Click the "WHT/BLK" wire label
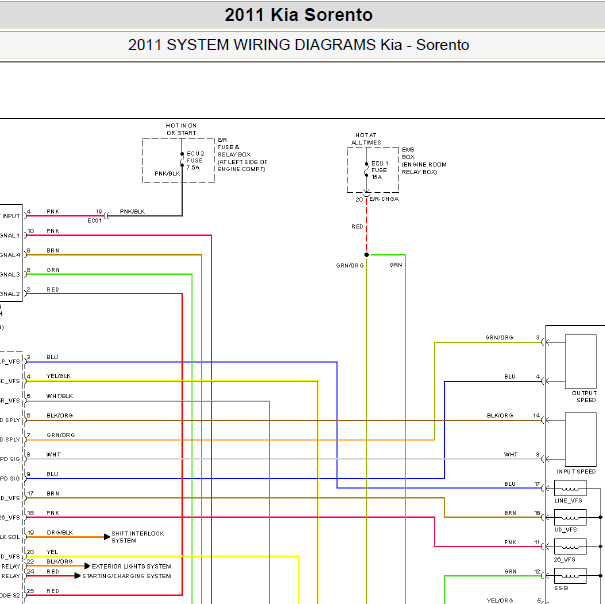 coord(59,396)
